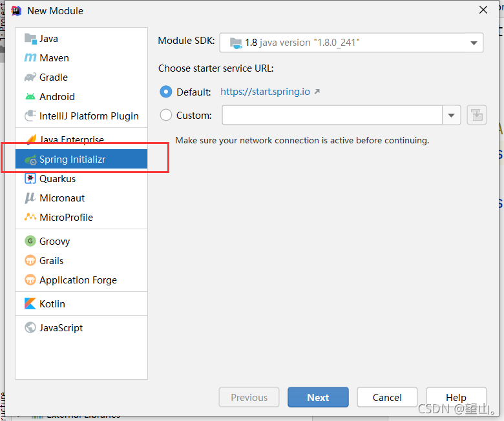Select the JavaScript globe icon
The width and height of the screenshot is (504, 421).
[30, 327]
